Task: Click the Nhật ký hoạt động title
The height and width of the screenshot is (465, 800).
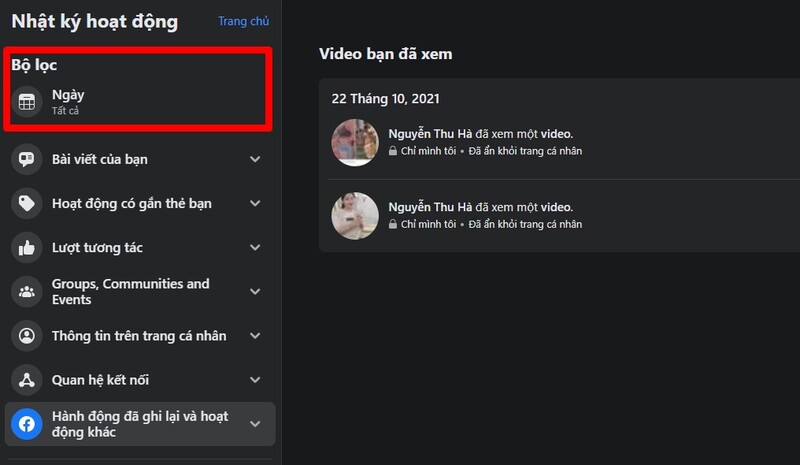Action: (94, 22)
